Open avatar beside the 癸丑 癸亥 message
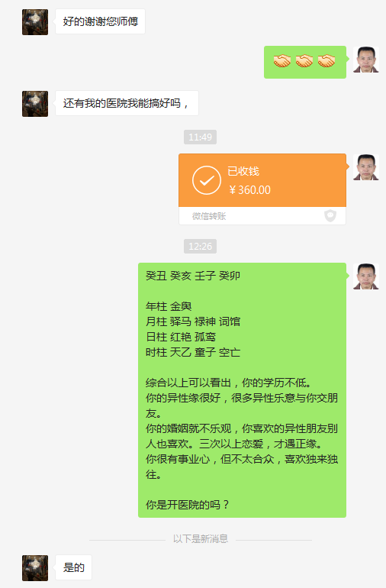Viewport: 386px width, 588px height. [366, 276]
